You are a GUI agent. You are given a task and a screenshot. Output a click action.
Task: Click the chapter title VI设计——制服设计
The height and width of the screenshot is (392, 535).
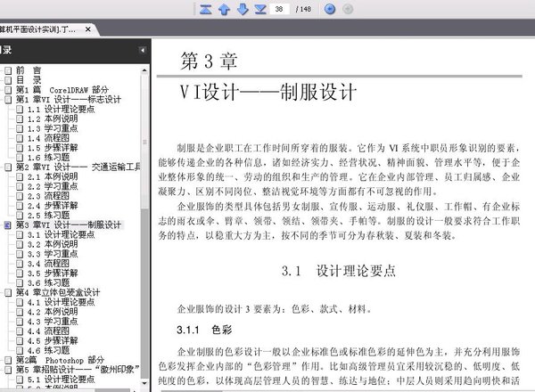(268, 93)
